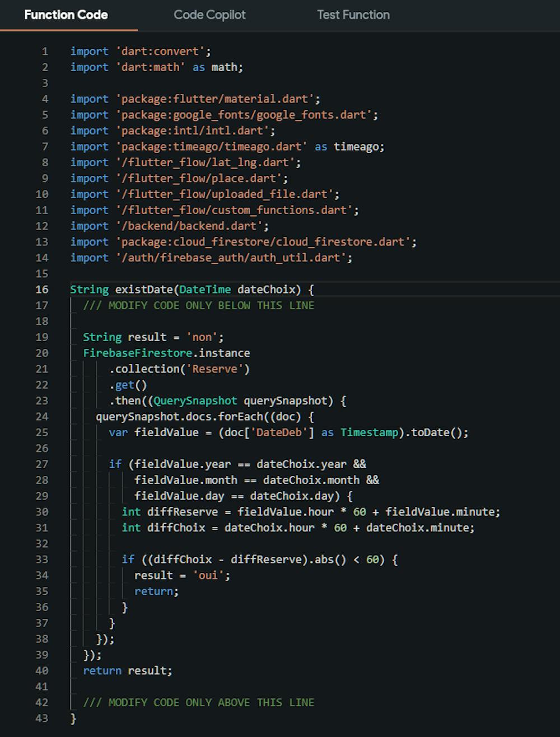
Task: Click the timeago import line
Action: 227,147
